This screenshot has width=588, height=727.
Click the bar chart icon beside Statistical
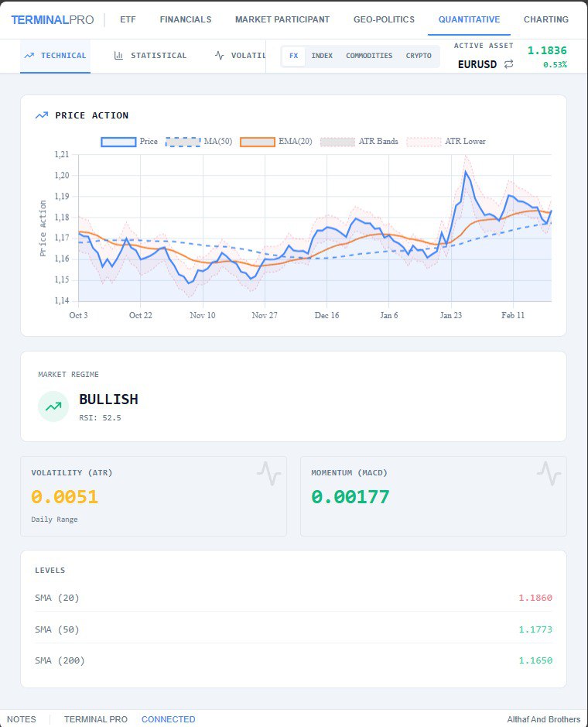(x=118, y=56)
